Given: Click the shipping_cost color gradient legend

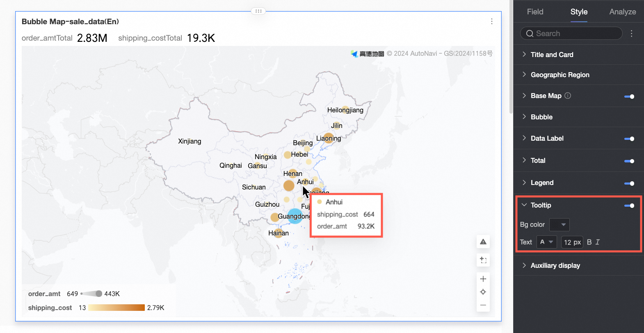Looking at the screenshot, I should pos(116,308).
